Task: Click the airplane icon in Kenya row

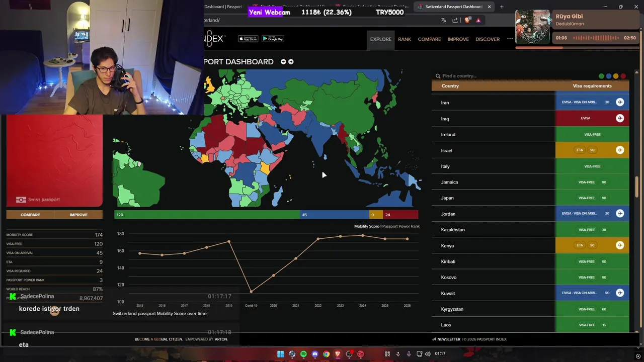Action: tap(620, 245)
